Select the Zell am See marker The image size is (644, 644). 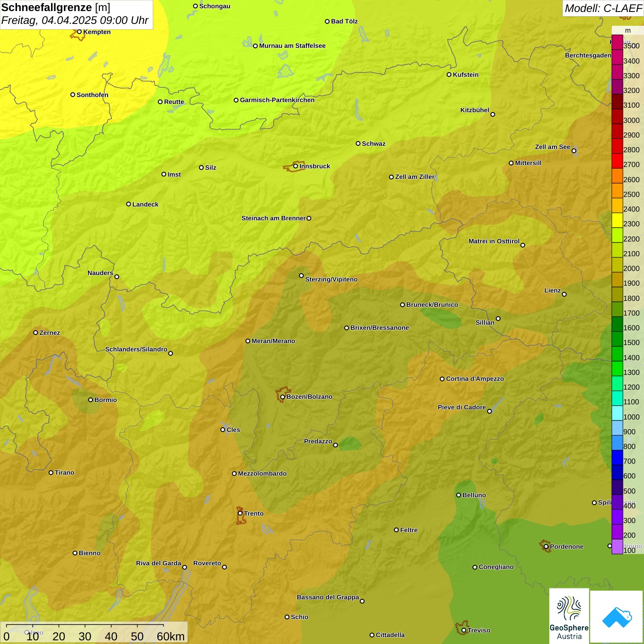tap(574, 150)
